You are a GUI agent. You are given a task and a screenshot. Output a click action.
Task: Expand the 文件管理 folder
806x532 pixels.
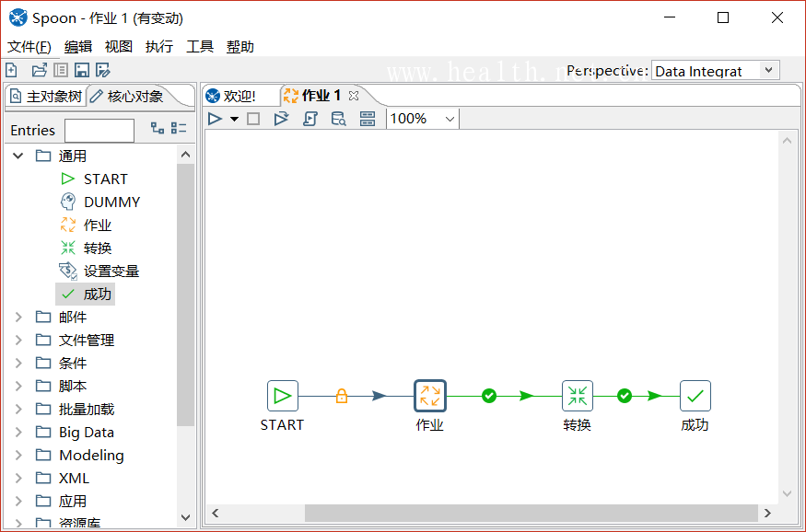pyautogui.click(x=18, y=340)
